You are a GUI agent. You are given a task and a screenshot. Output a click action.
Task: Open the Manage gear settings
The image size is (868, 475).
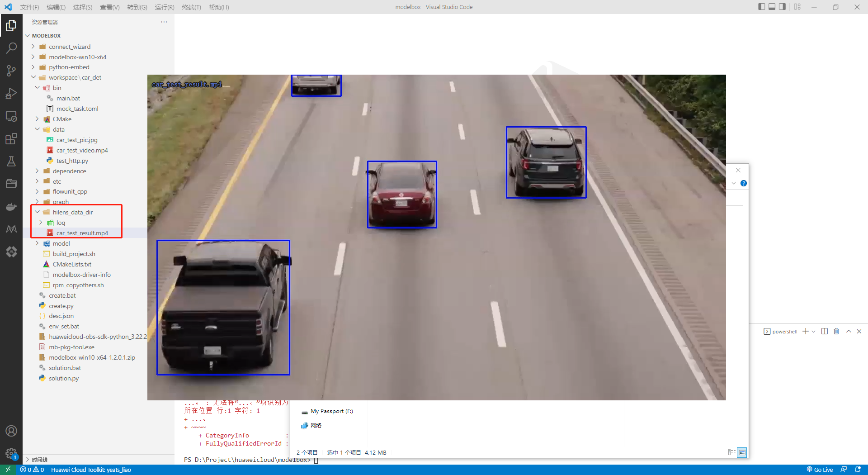pos(11,453)
